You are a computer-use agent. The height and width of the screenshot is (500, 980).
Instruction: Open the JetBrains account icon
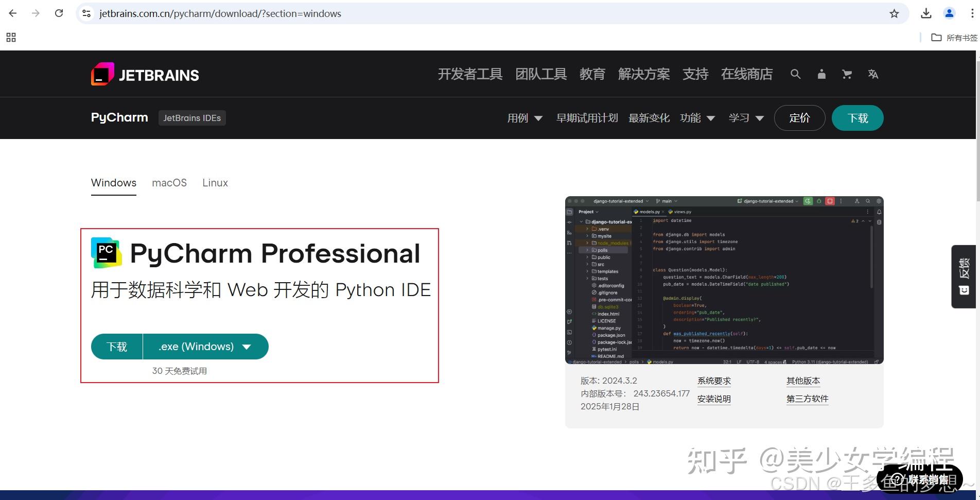[821, 74]
